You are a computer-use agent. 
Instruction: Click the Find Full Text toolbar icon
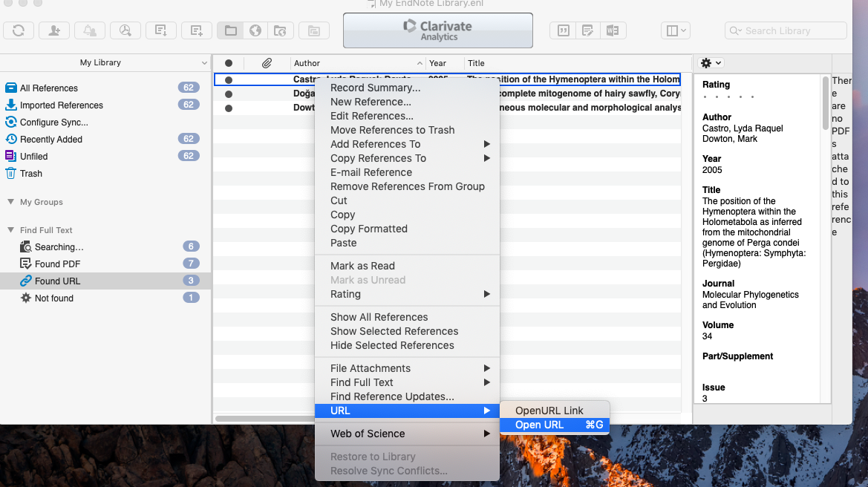[x=125, y=30]
